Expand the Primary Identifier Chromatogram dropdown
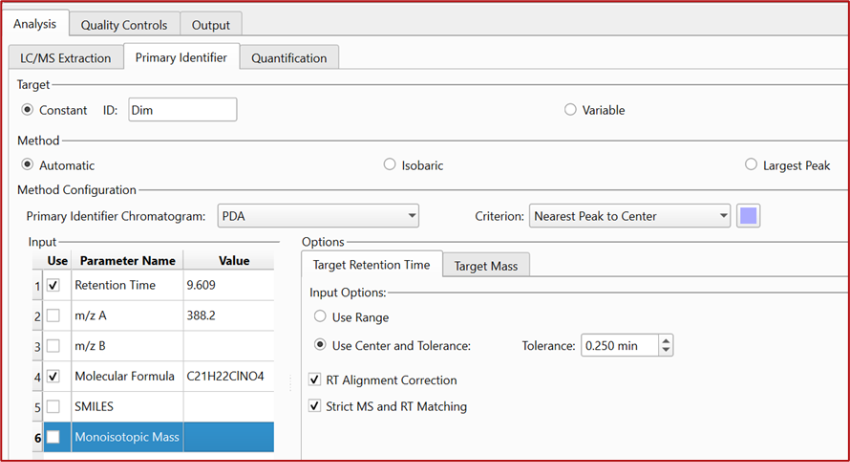The image size is (850, 462). pyautogui.click(x=411, y=216)
